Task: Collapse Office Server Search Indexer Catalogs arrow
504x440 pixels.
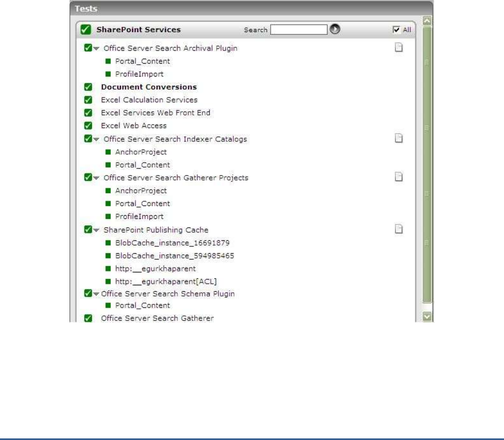Action: (x=96, y=139)
